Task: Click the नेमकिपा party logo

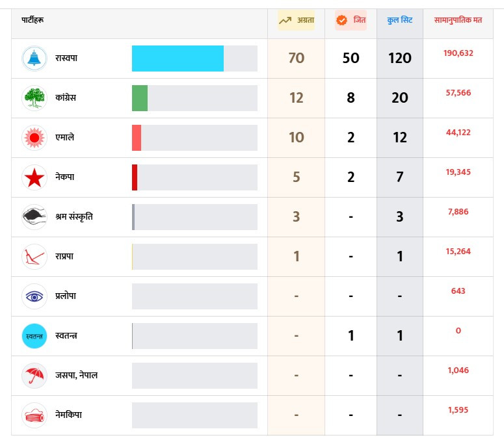Action: click(x=34, y=415)
